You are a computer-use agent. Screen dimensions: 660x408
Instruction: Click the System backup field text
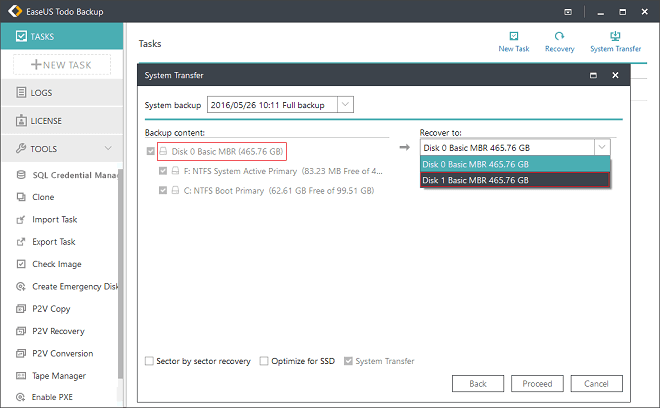pyautogui.click(x=268, y=105)
